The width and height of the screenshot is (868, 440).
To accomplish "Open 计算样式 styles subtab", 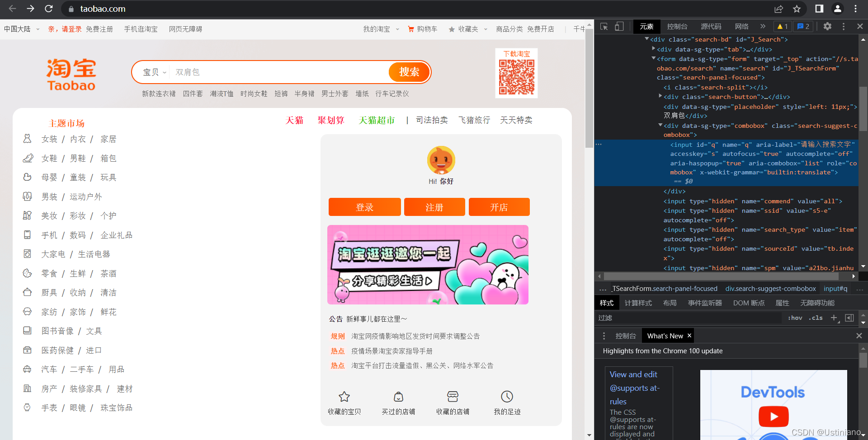I will click(x=638, y=303).
